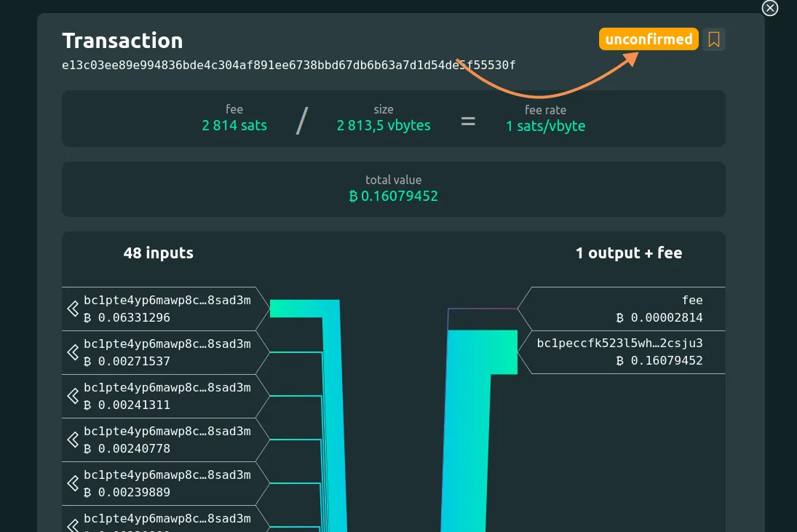
Task: Click the fee rate 1 sats/vbyte
Action: point(545,126)
